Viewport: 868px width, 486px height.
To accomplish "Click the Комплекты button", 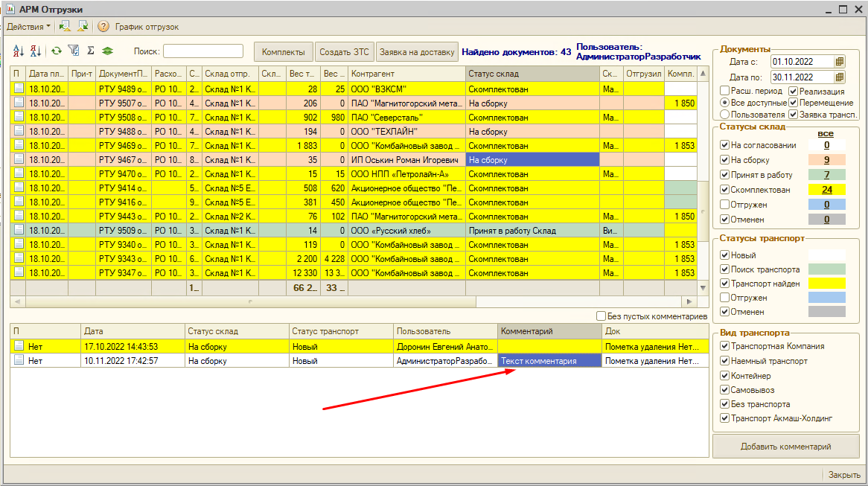I will [284, 52].
